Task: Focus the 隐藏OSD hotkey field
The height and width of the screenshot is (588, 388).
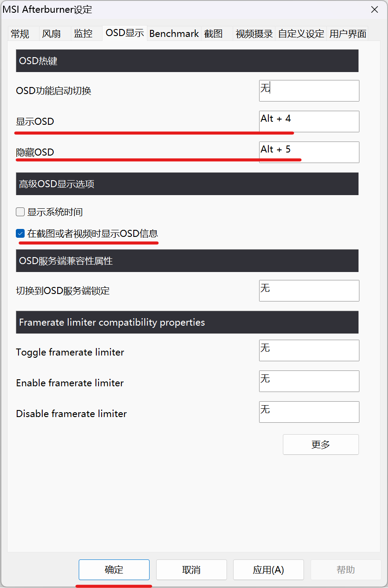Action: [x=309, y=152]
